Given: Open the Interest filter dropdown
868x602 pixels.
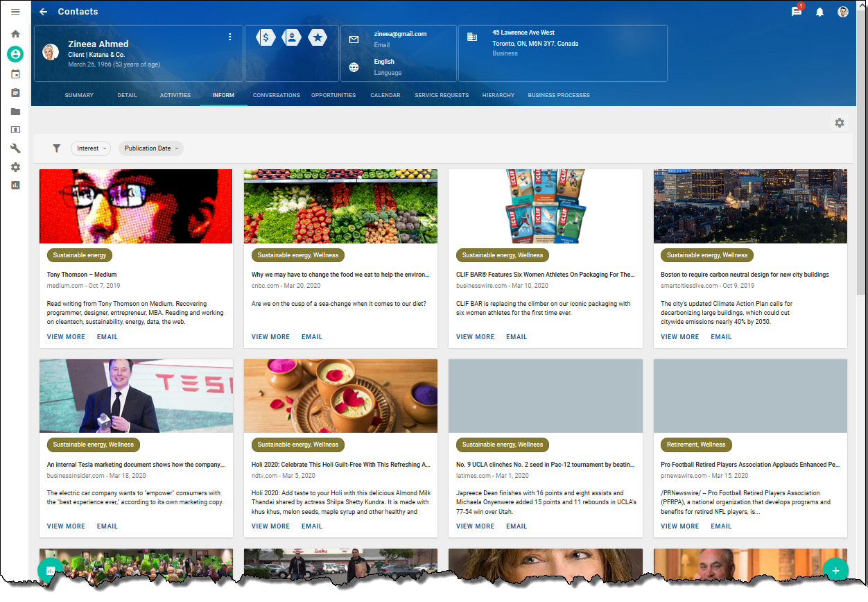Looking at the screenshot, I should click(90, 148).
